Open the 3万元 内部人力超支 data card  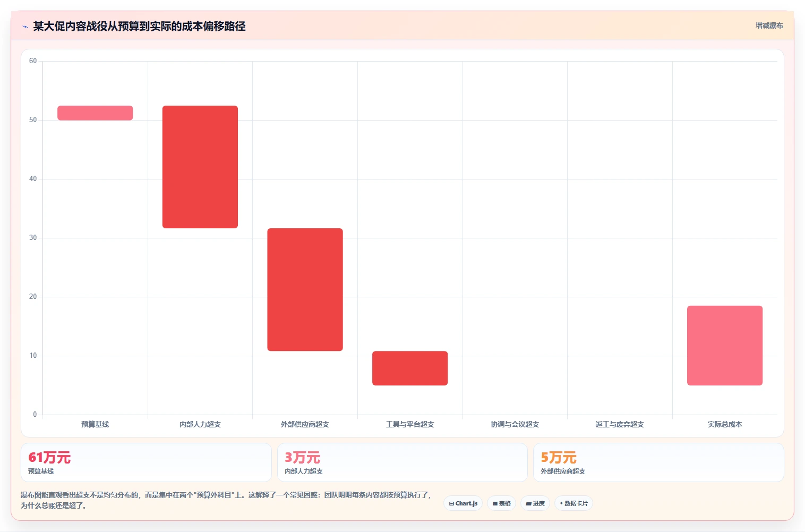coord(402,462)
